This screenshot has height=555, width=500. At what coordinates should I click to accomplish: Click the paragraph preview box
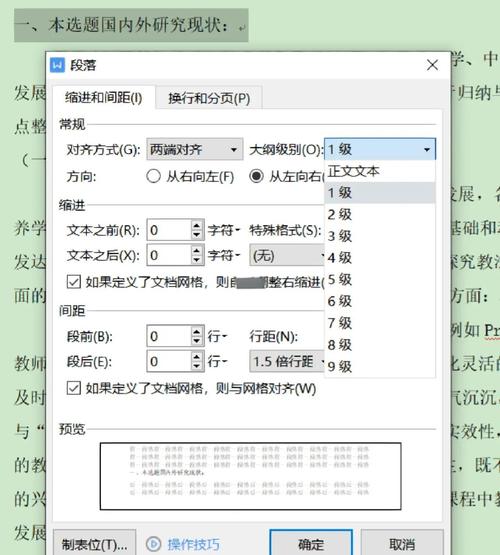click(251, 476)
